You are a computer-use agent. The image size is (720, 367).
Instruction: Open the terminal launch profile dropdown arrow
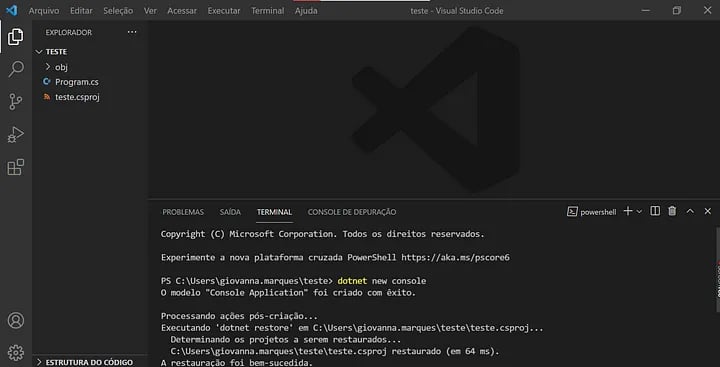point(639,212)
